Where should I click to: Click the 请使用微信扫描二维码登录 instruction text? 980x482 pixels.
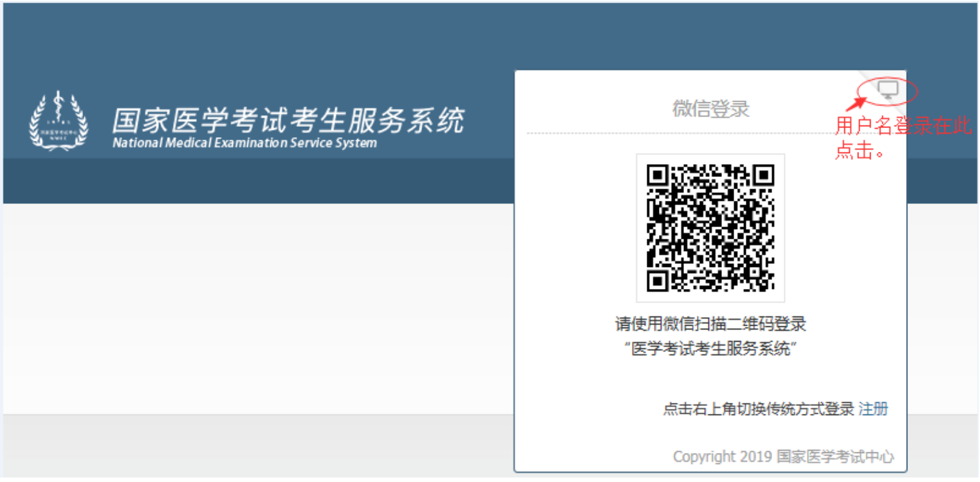(x=710, y=323)
